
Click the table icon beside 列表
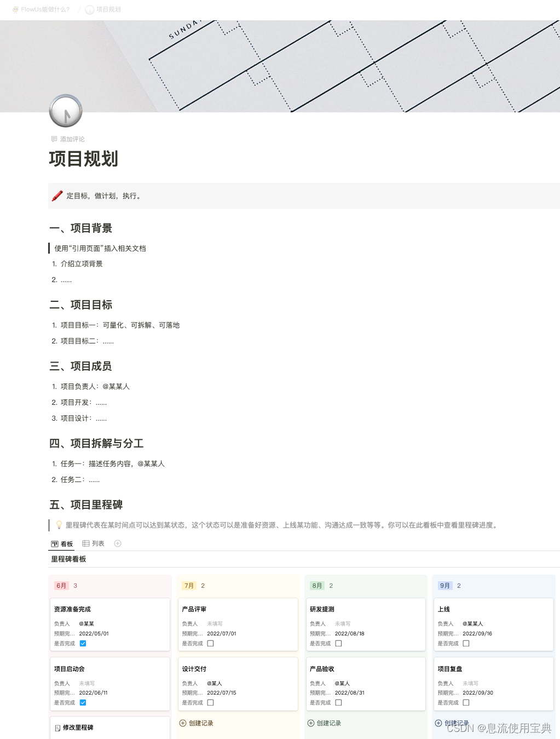coord(85,543)
